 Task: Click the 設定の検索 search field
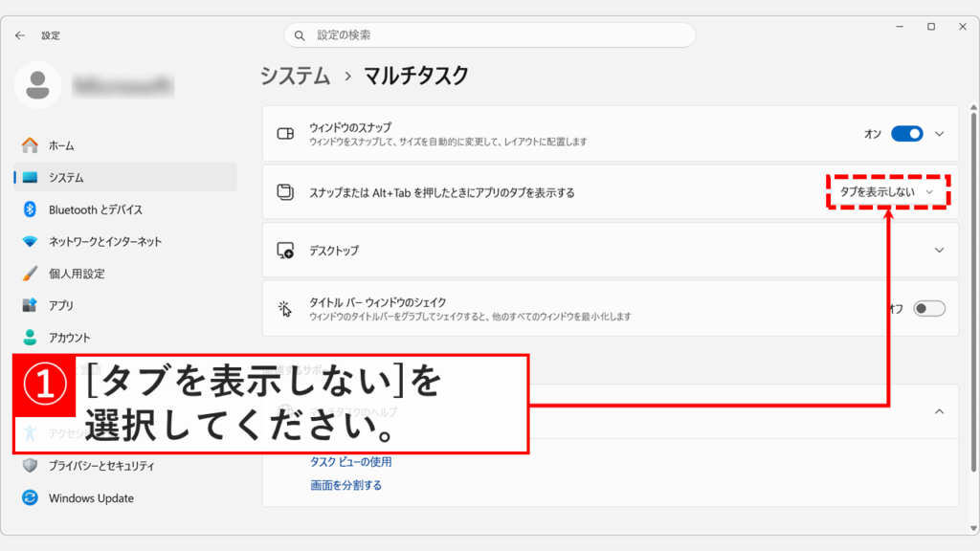(490, 35)
